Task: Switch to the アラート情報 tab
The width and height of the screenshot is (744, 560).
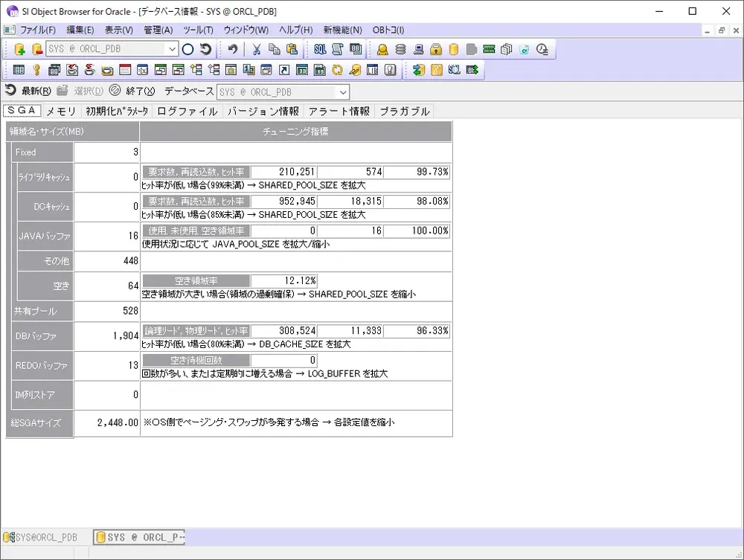Action: pyautogui.click(x=339, y=112)
